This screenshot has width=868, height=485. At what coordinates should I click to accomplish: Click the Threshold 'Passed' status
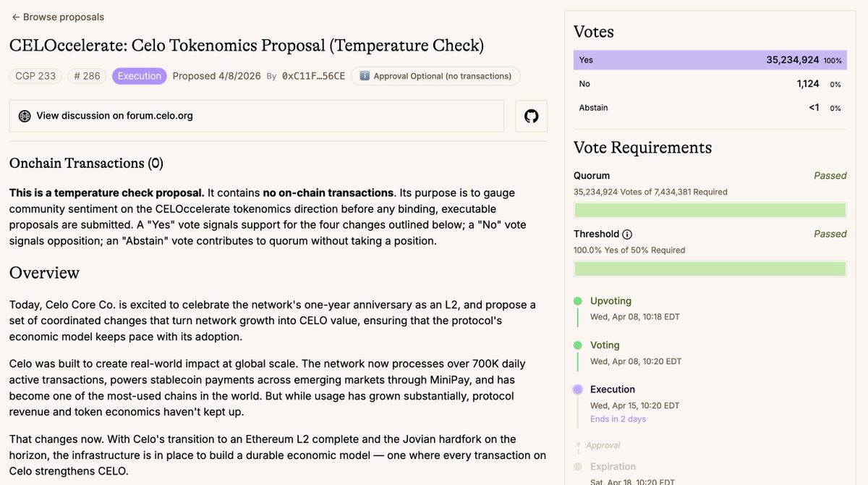pos(830,235)
